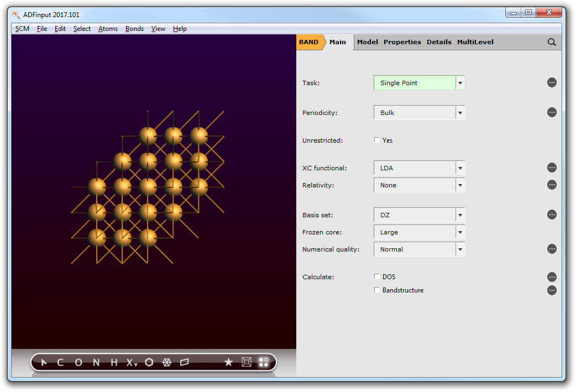576x392 pixels.
Task: Open more options for XC functional
Action: click(552, 168)
